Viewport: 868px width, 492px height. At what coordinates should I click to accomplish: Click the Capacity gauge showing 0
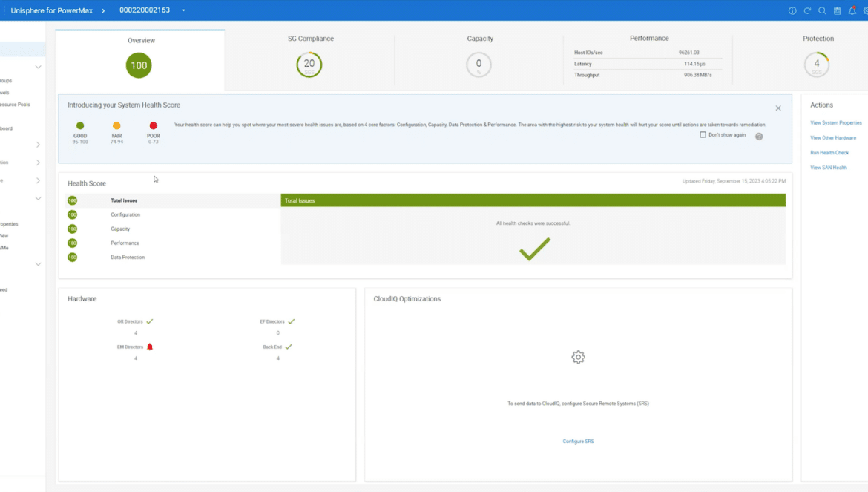coord(479,65)
